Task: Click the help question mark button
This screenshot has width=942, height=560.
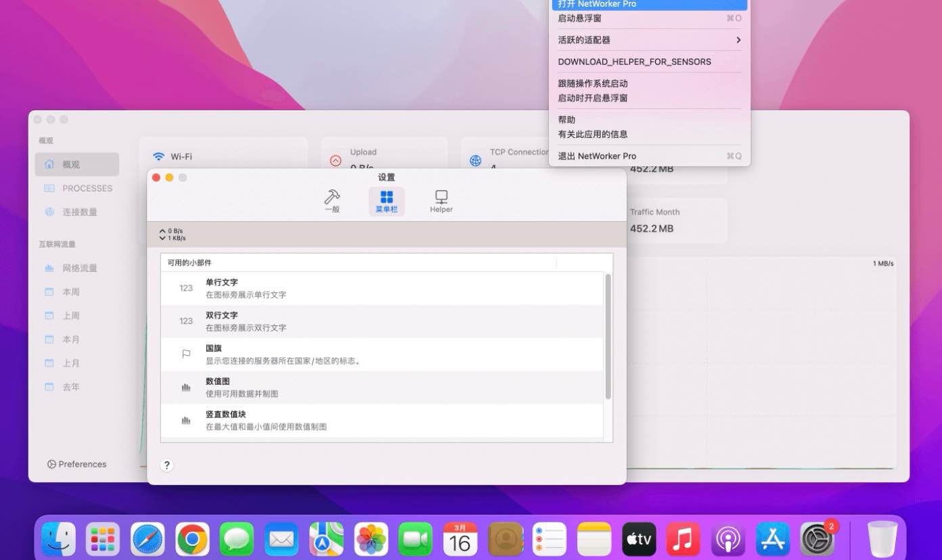Action: (166, 465)
